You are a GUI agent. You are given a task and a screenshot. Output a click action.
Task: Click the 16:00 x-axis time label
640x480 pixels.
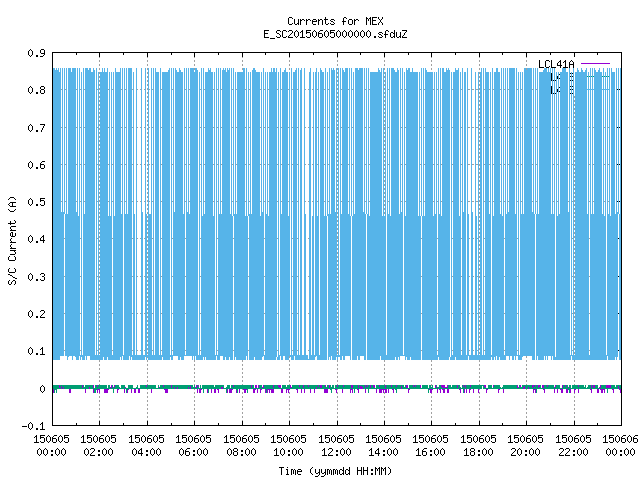(x=430, y=452)
